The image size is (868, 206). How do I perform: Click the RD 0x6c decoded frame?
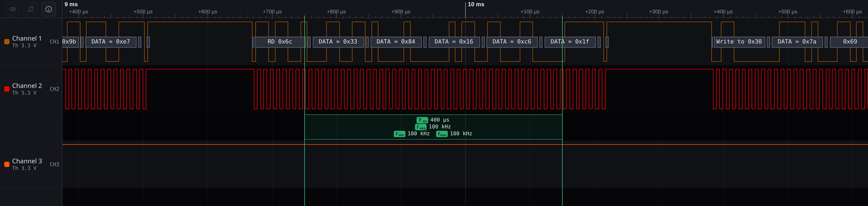[x=279, y=42]
